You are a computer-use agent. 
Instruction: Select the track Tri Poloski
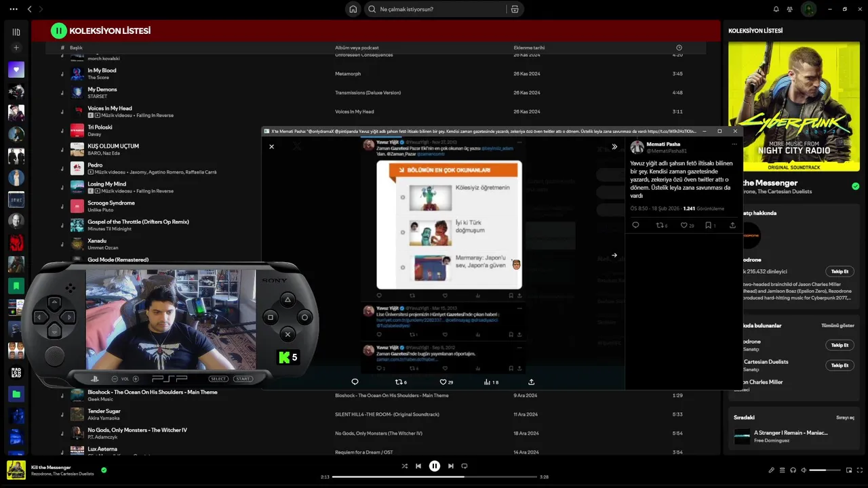100,127
